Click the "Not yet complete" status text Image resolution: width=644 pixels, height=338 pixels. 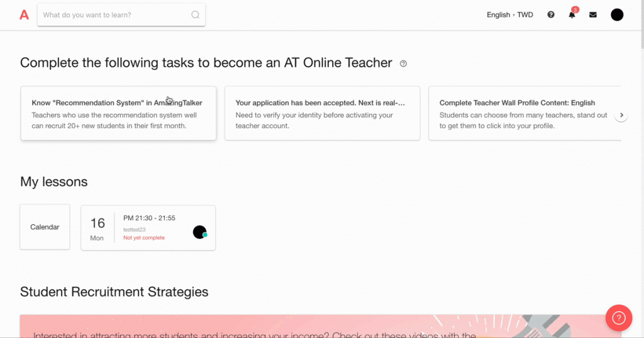point(144,238)
